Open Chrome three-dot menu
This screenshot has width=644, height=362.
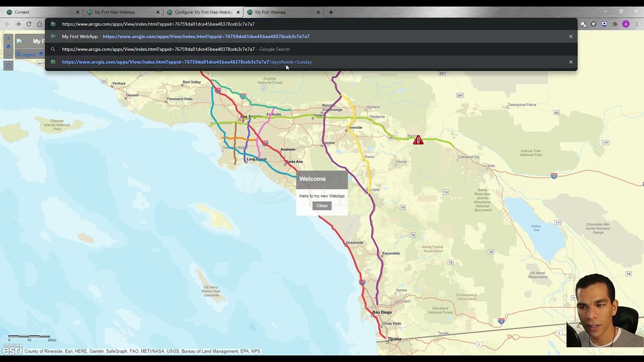tap(636, 24)
